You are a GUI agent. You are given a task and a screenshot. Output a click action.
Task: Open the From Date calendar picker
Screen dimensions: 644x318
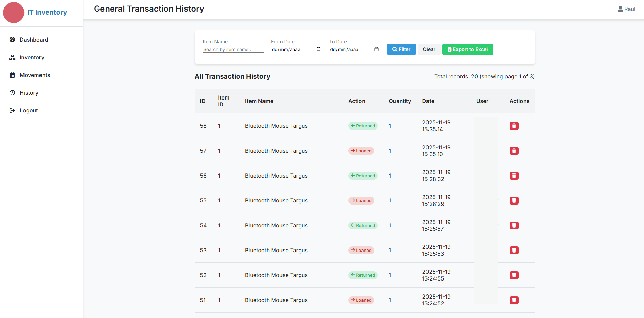[319, 49]
